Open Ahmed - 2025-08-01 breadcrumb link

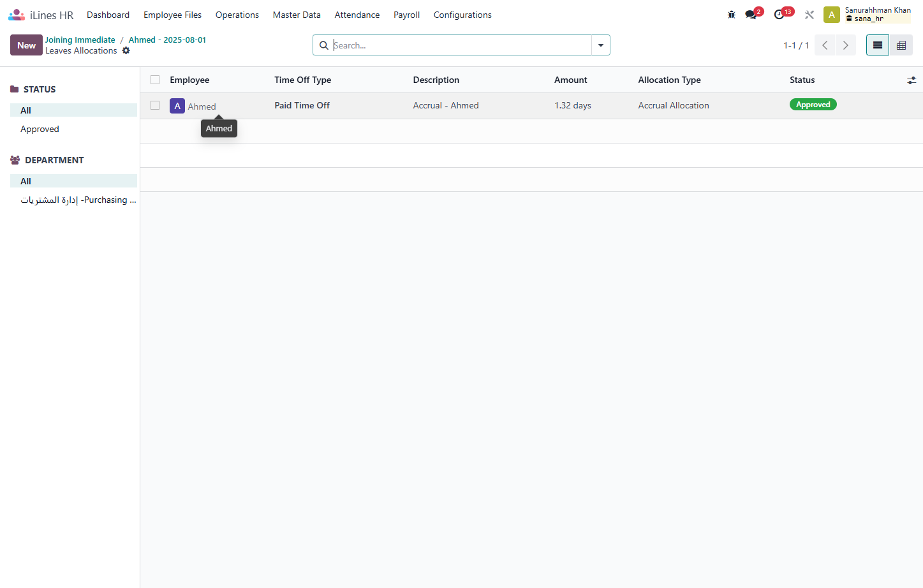167,40
